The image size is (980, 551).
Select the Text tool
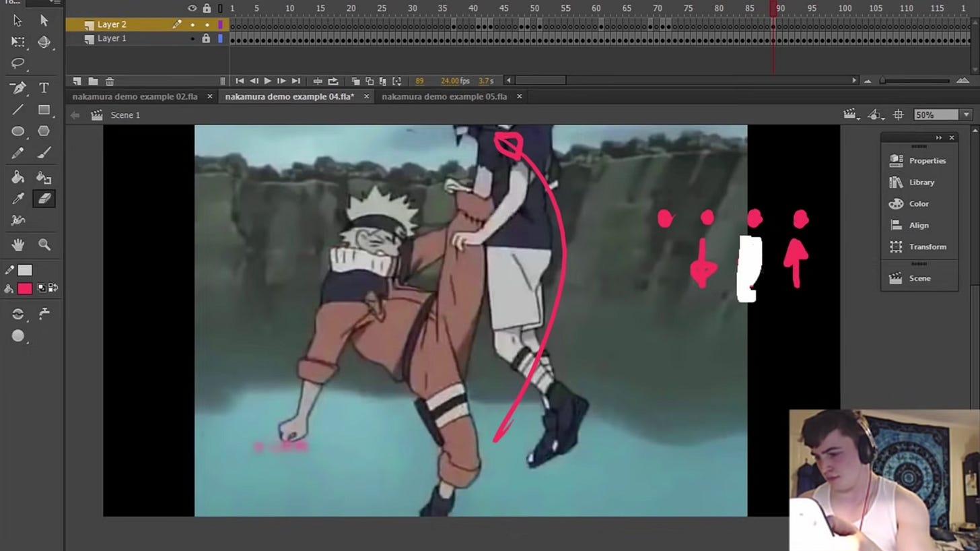click(44, 88)
